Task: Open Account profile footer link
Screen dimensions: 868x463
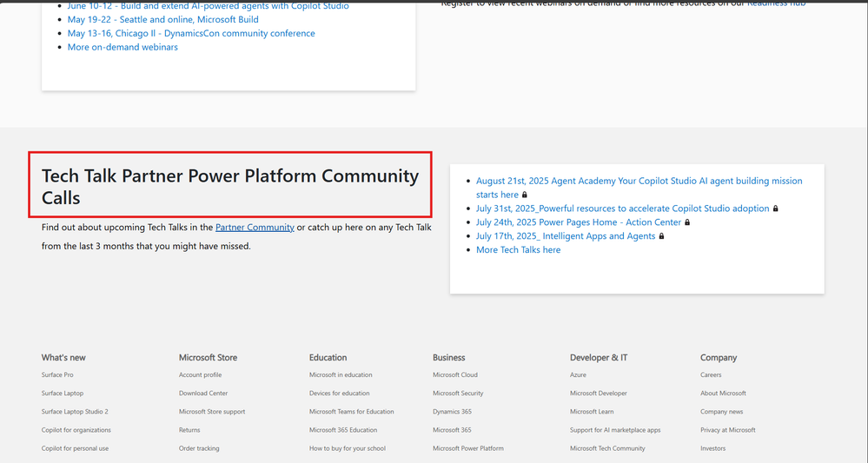Action: point(200,375)
